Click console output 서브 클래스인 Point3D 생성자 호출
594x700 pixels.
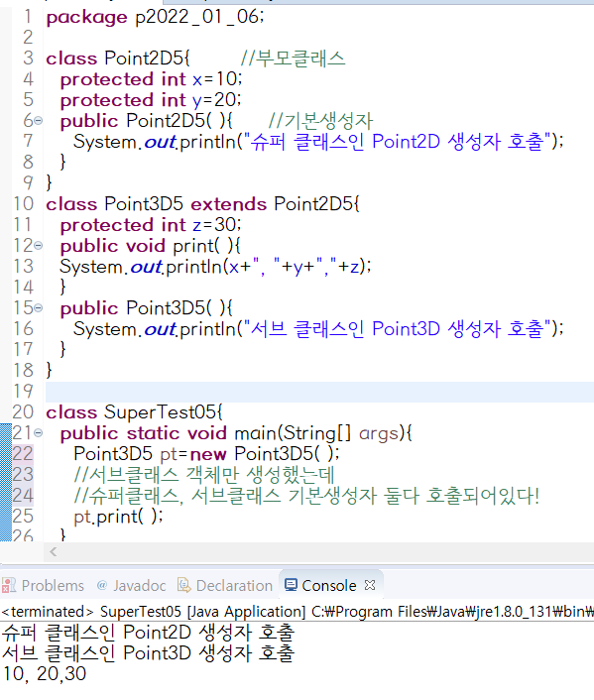pos(148,653)
